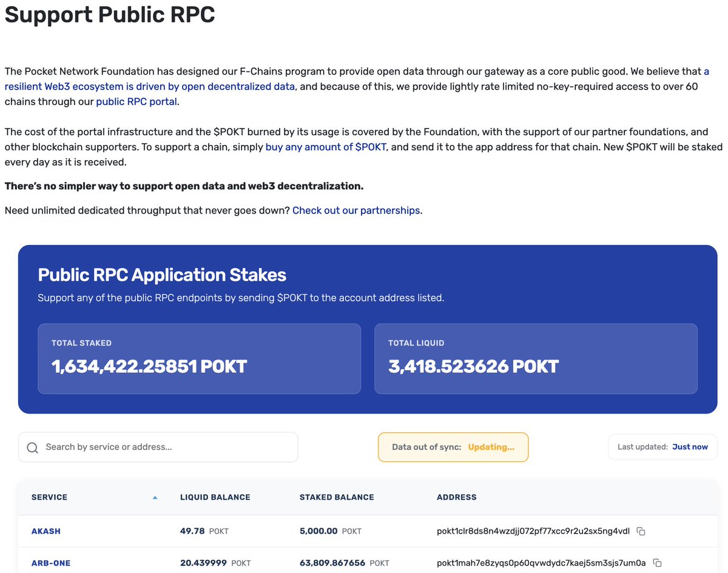
Task: Follow 'buy any amount of $POKT' link
Action: click(326, 147)
